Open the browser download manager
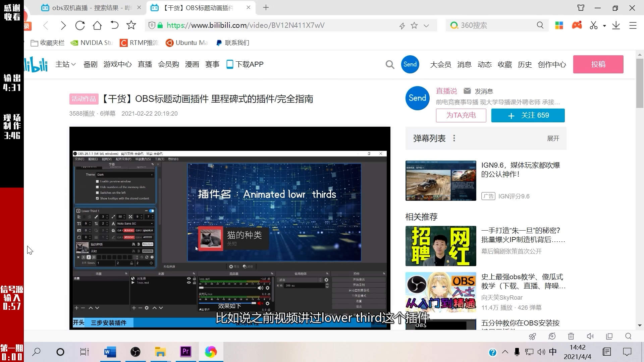Image resolution: width=644 pixels, height=362 pixels. pyautogui.click(x=616, y=25)
